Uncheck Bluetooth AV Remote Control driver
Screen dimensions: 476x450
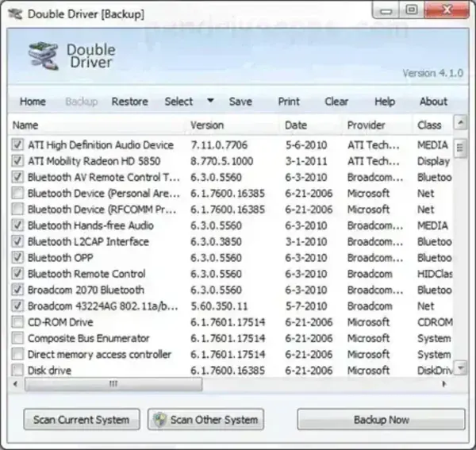[x=17, y=177]
